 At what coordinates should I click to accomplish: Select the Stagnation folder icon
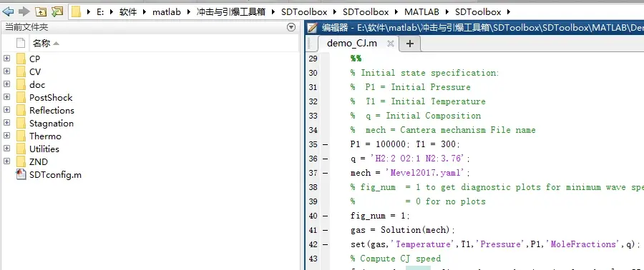click(x=21, y=123)
